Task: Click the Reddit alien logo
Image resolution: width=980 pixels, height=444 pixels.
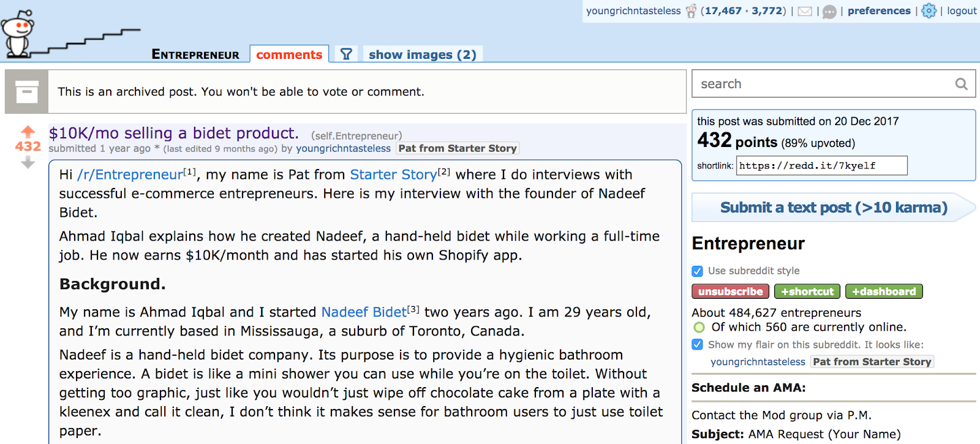Action: (17, 33)
